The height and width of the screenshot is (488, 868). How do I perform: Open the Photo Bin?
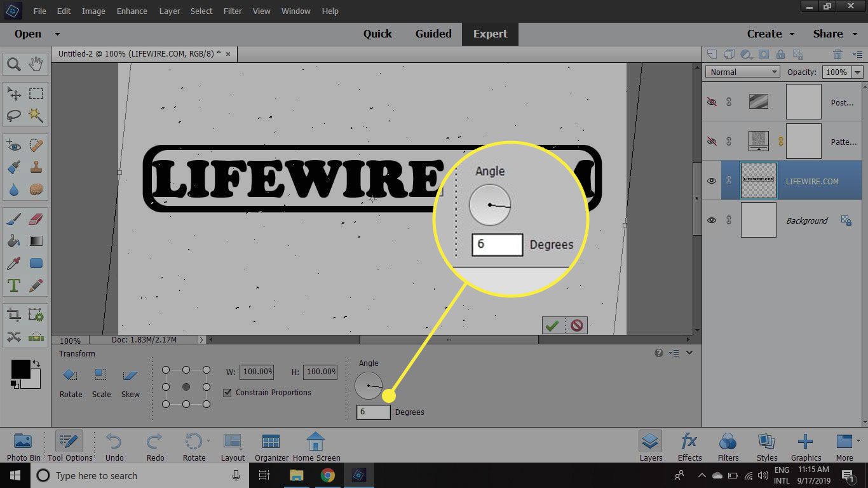click(x=24, y=447)
